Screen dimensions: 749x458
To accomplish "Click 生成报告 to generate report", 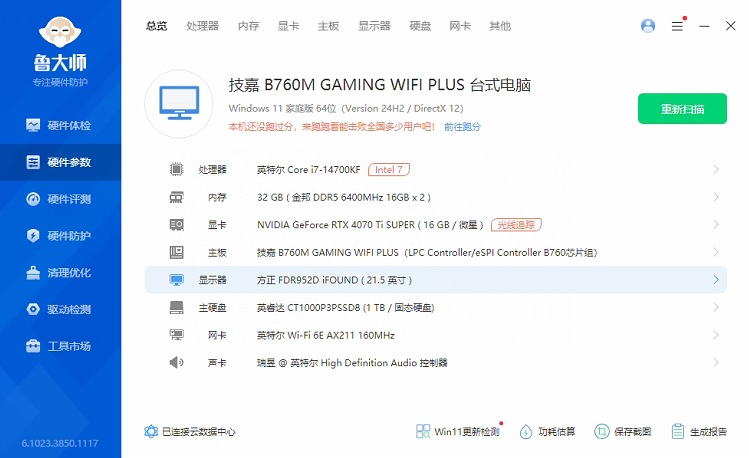I will click(699, 432).
